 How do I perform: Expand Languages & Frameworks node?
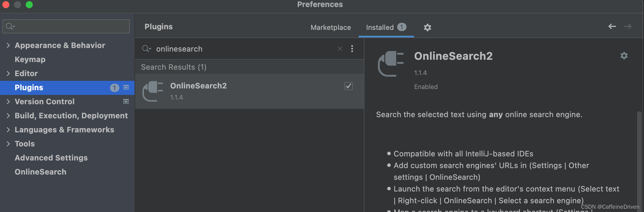click(x=8, y=130)
